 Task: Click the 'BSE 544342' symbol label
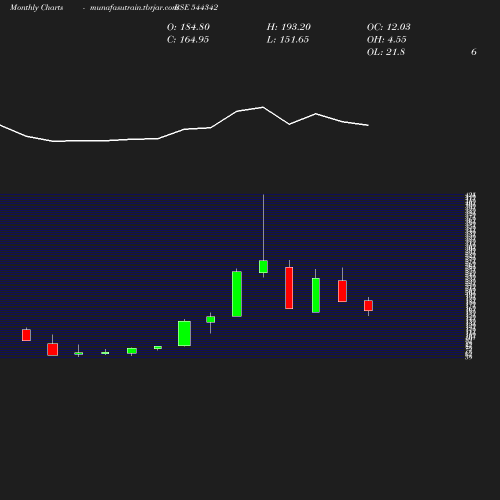[197, 7]
